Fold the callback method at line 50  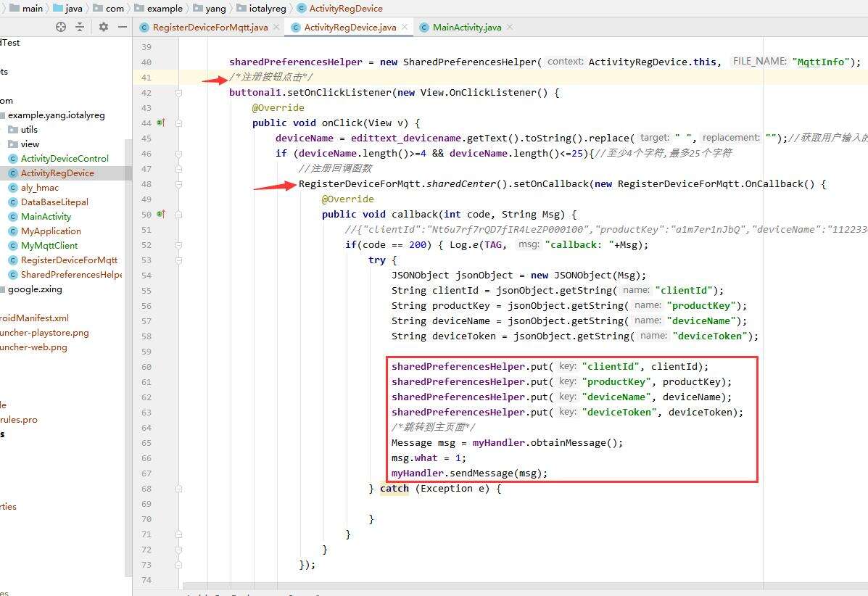point(178,215)
